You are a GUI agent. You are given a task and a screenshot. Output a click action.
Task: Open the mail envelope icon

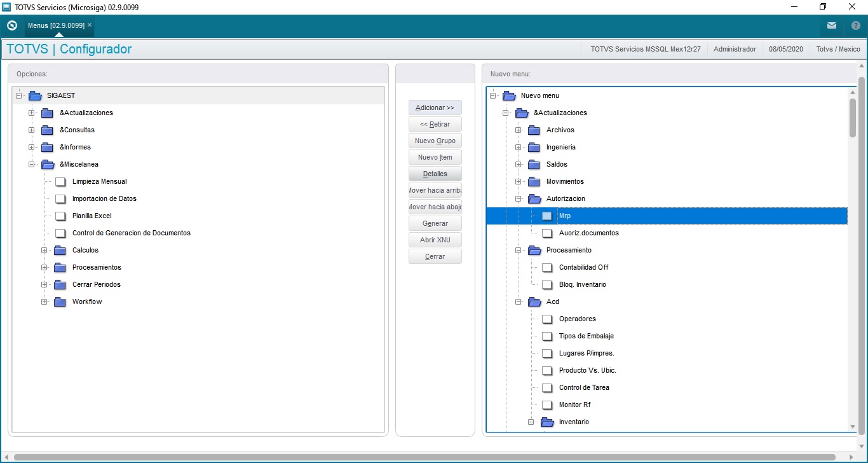coord(832,26)
